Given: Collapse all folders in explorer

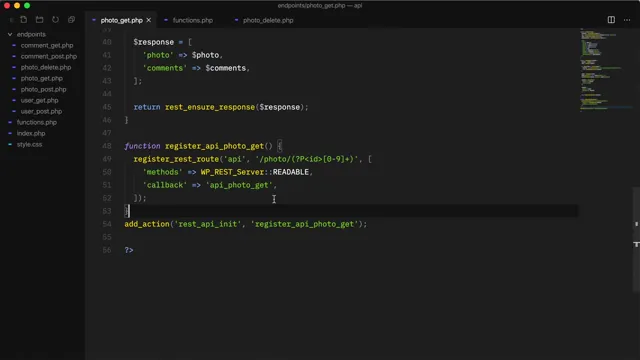Looking at the screenshot, I should (x=71, y=20).
